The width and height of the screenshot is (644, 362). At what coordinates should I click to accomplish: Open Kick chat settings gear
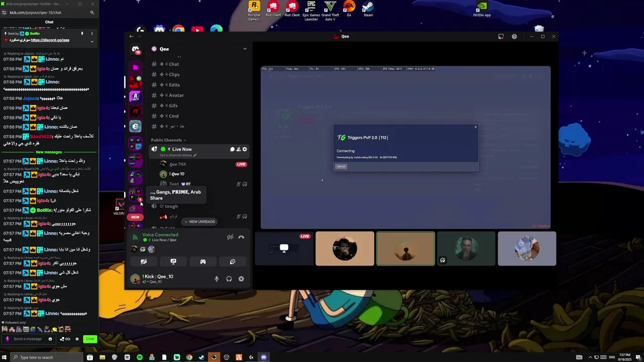click(x=77, y=339)
